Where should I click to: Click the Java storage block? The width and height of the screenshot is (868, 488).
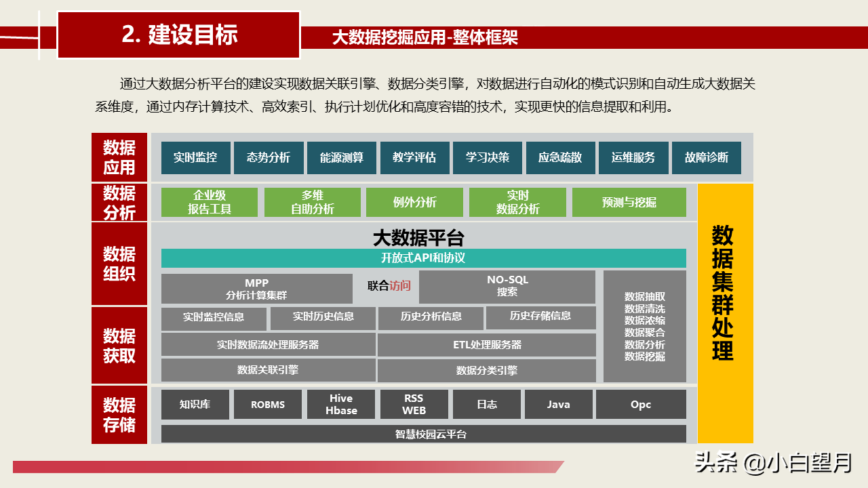559,404
